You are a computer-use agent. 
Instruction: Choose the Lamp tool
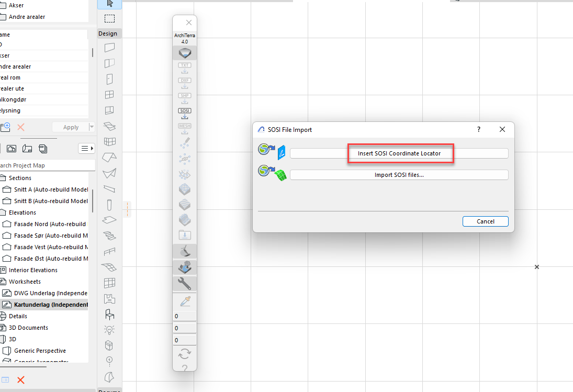click(109, 329)
